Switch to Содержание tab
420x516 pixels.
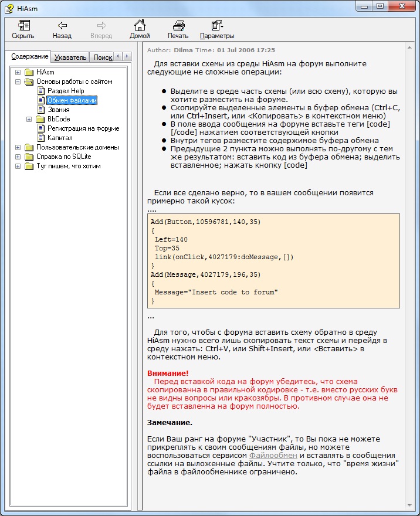click(x=30, y=57)
